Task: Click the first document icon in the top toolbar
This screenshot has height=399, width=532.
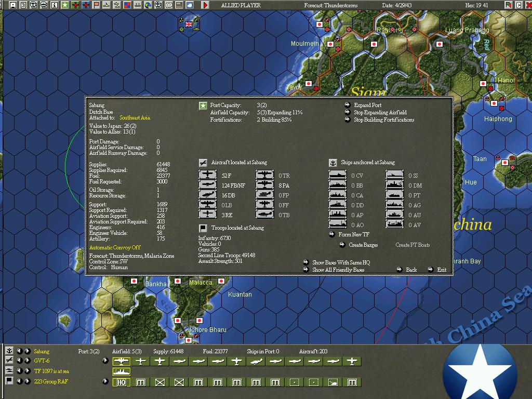Action: [23, 5]
